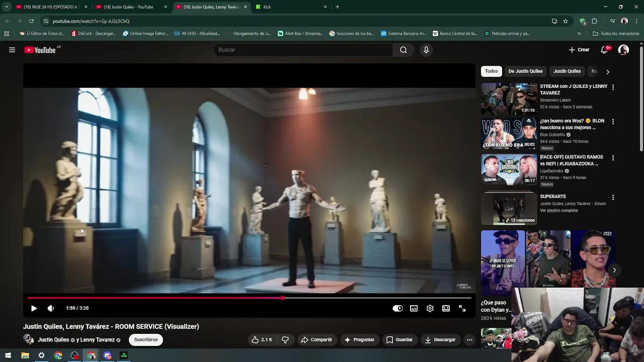
Task: Open options for FACE-OFF GUSTAVO RAMOS video
Action: point(613,158)
